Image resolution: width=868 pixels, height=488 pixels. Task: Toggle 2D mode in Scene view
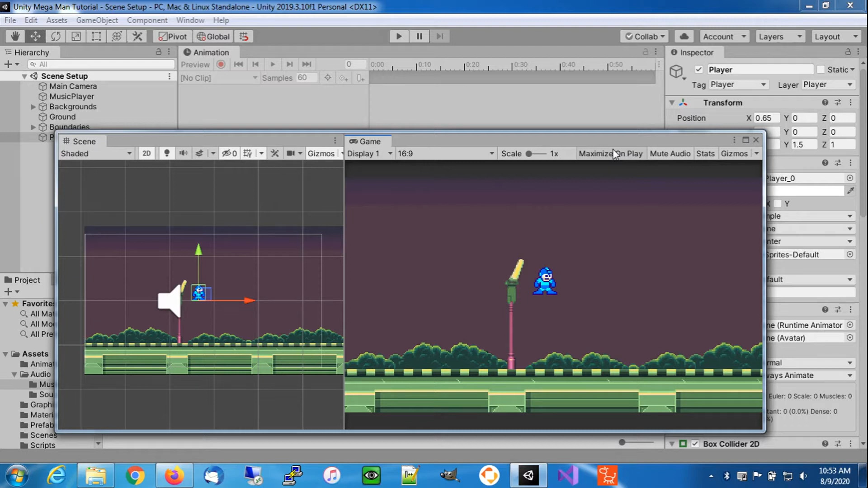click(x=146, y=153)
